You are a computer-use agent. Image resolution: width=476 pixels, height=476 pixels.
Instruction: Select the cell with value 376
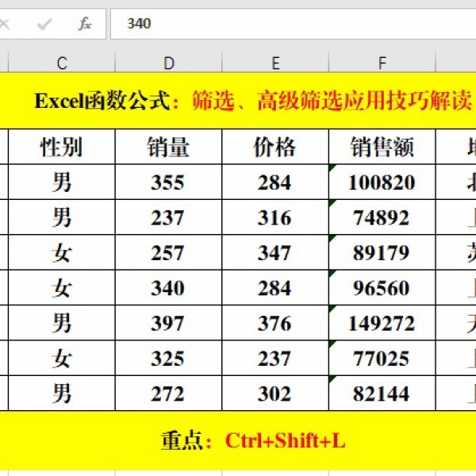click(x=275, y=323)
